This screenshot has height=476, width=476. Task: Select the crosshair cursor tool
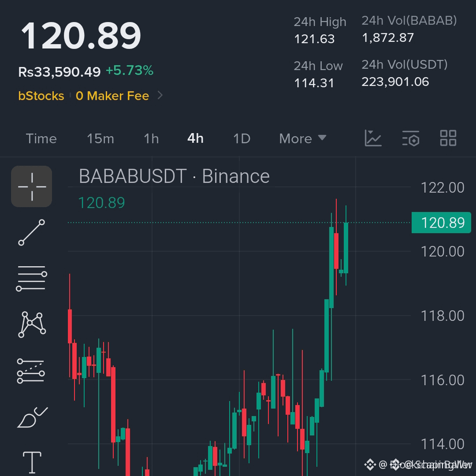coord(32,186)
